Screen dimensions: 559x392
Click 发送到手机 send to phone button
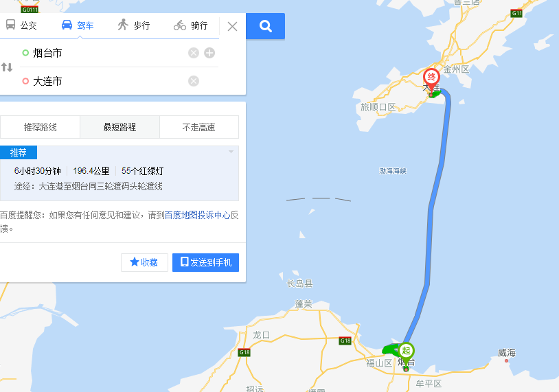pos(206,263)
